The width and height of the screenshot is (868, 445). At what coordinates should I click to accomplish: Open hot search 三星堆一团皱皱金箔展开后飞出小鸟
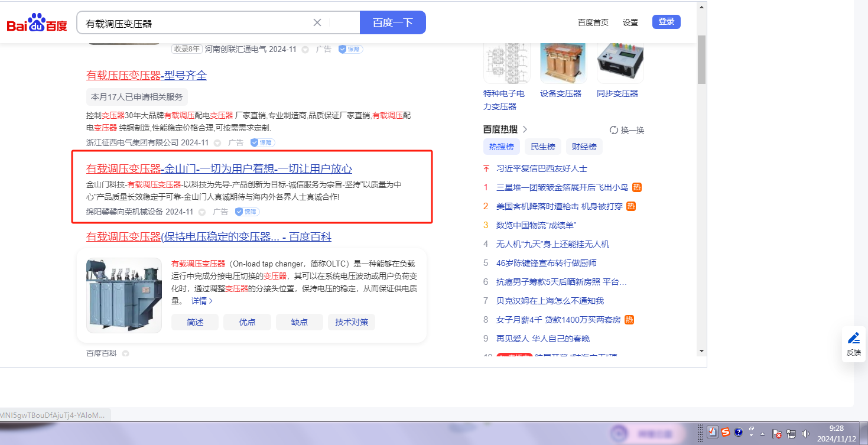[562, 187]
